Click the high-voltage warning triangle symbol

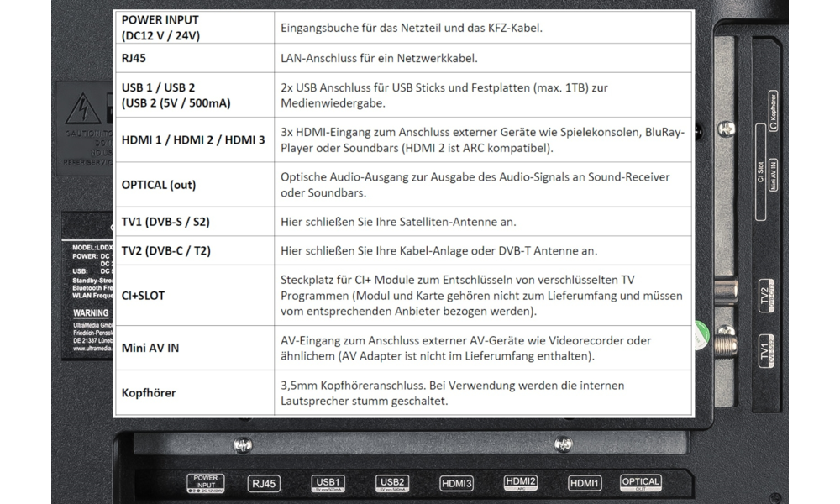[x=83, y=109]
